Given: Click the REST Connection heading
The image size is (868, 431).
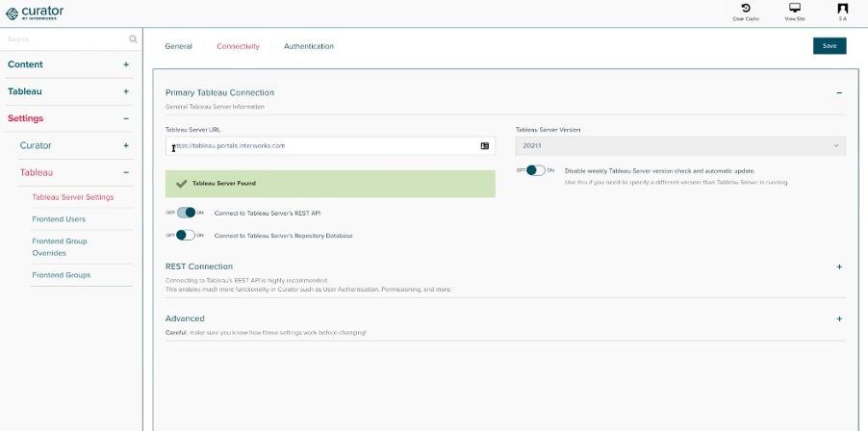Looking at the screenshot, I should (199, 266).
